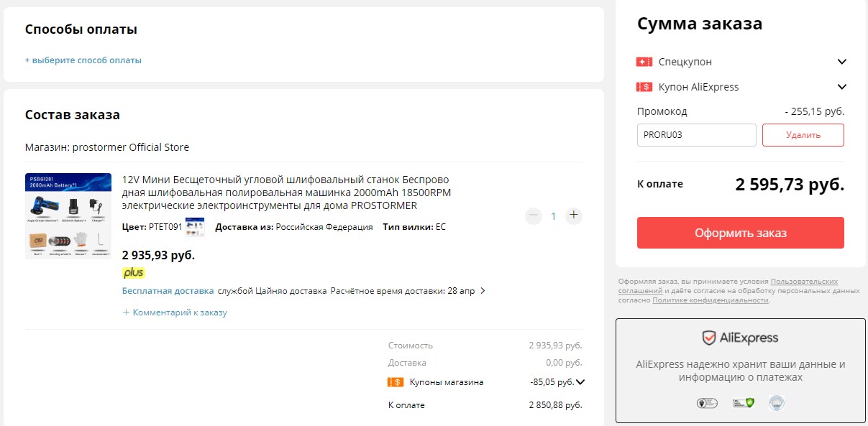Click the orange Купоны магазина coupon icon
The width and height of the screenshot is (868, 426).
[395, 382]
